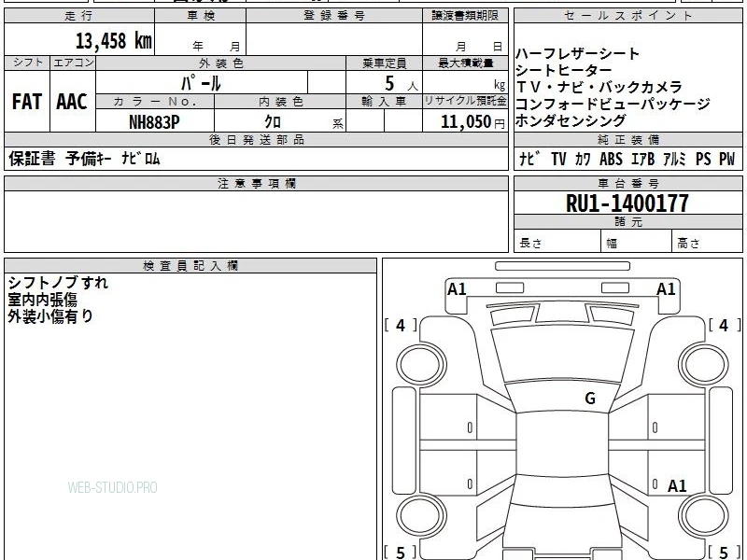Click ナビ in genuine equipment row
The image size is (747, 560).
529,159
